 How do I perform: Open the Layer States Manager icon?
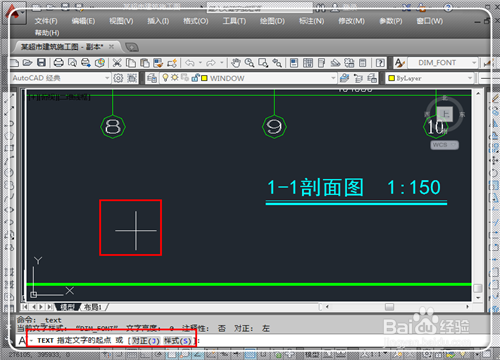point(372,78)
